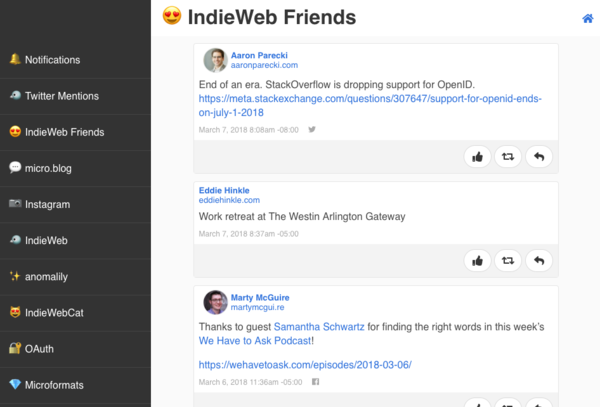Reply to Eddie Hinkle's post

point(539,261)
